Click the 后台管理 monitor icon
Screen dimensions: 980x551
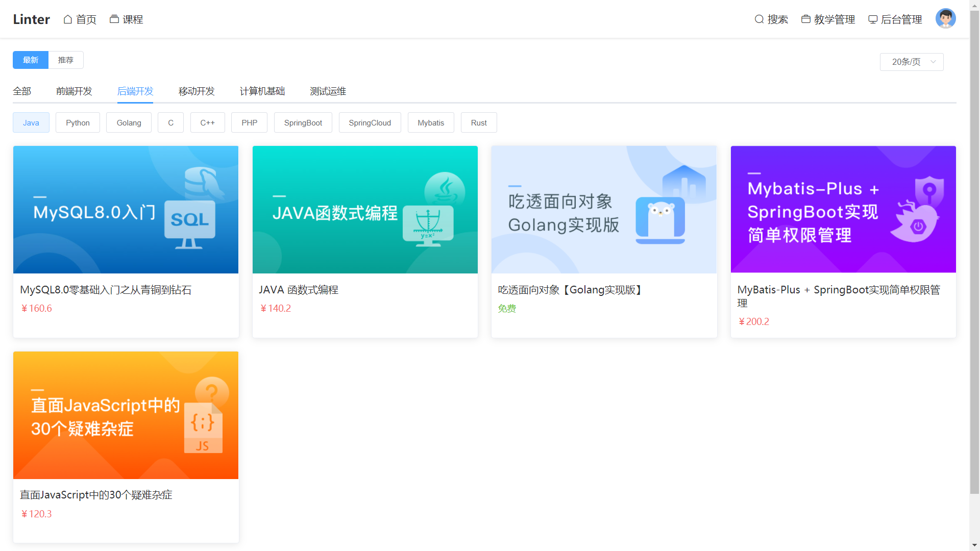873,19
